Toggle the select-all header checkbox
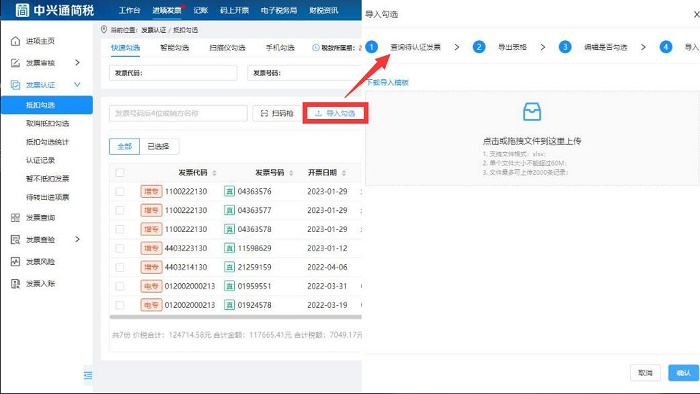Screen dimensions: 700x394 [x=120, y=173]
